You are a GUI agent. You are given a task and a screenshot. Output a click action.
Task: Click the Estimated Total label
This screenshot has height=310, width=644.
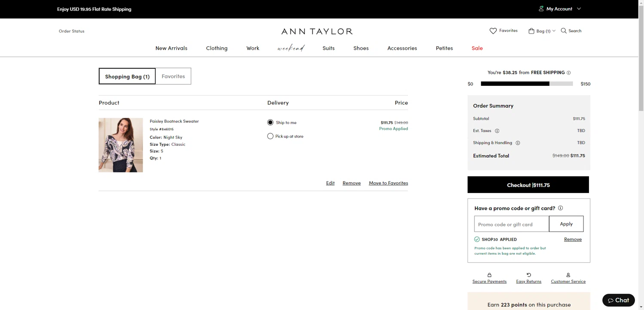491,156
